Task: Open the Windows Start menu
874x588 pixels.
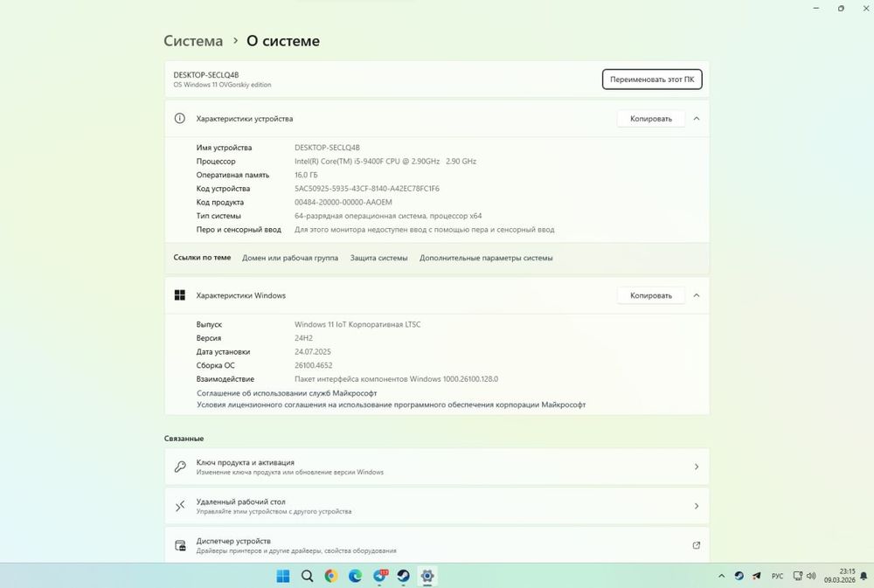Action: [x=283, y=576]
